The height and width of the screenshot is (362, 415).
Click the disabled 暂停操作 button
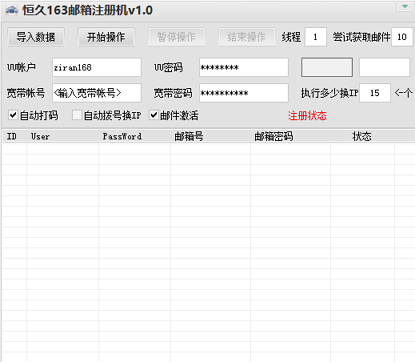[x=176, y=37]
